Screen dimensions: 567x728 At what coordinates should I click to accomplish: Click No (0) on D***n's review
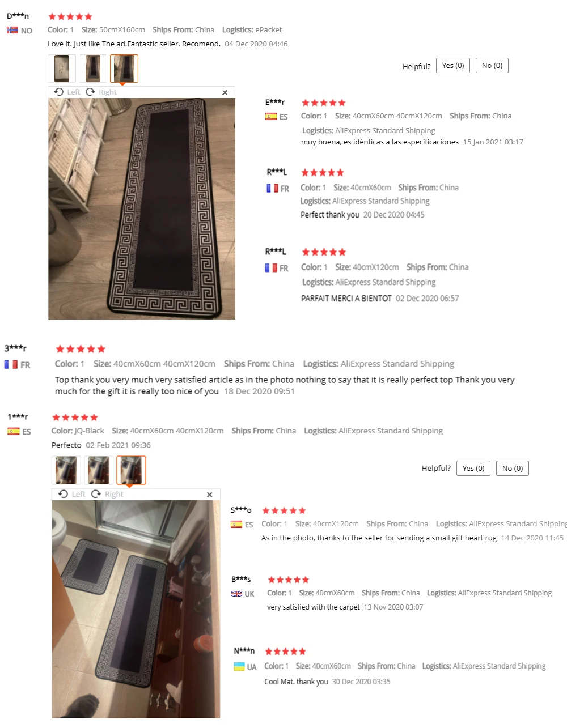[492, 66]
